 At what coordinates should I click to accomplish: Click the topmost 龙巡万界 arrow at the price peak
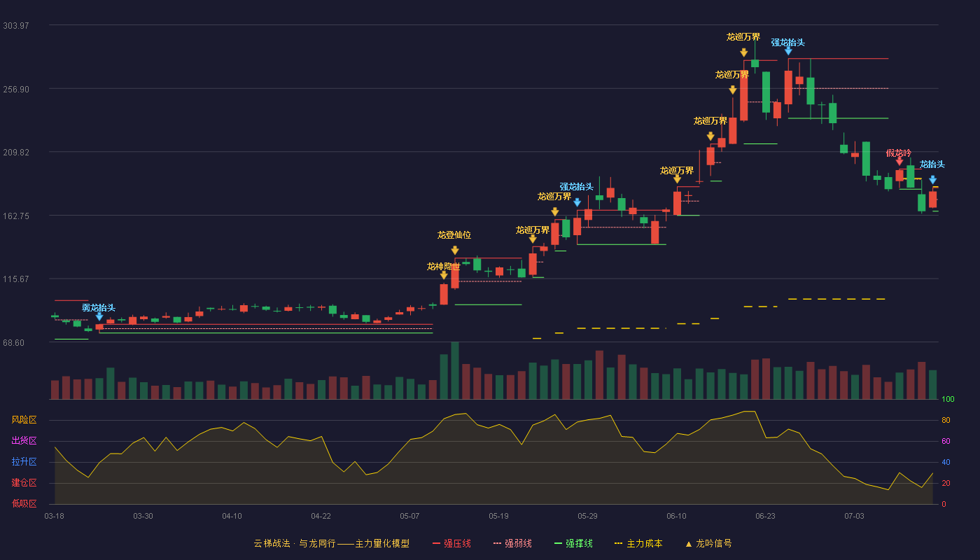tap(743, 52)
